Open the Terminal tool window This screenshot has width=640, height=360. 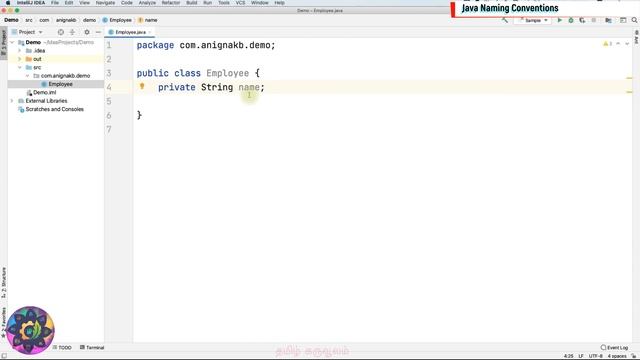[x=92, y=347]
